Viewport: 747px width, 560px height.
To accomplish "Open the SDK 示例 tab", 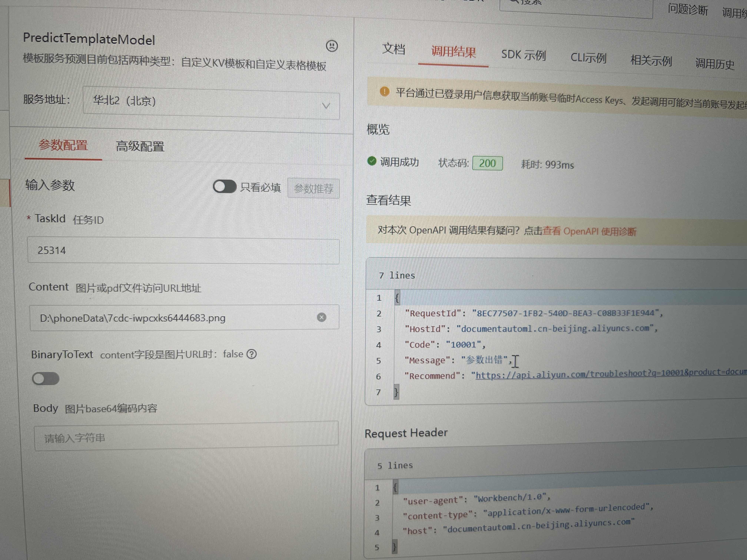I will pyautogui.click(x=523, y=55).
